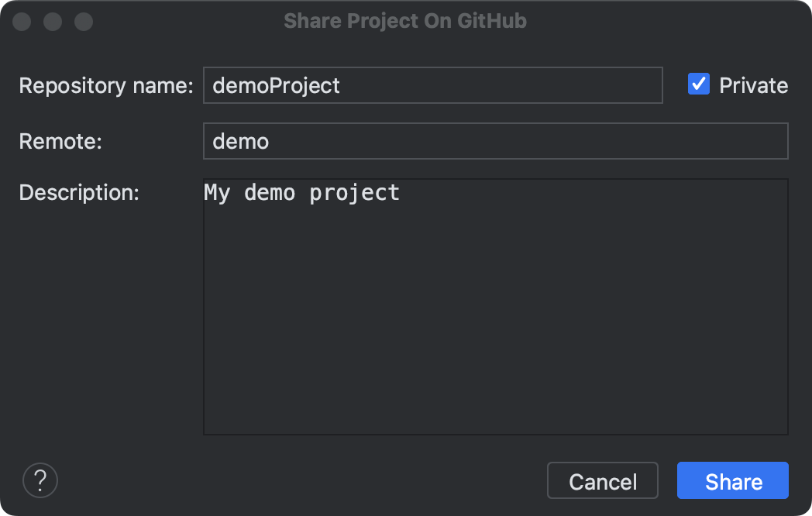The width and height of the screenshot is (812, 516).
Task: Click the Description label
Action: [79, 192]
